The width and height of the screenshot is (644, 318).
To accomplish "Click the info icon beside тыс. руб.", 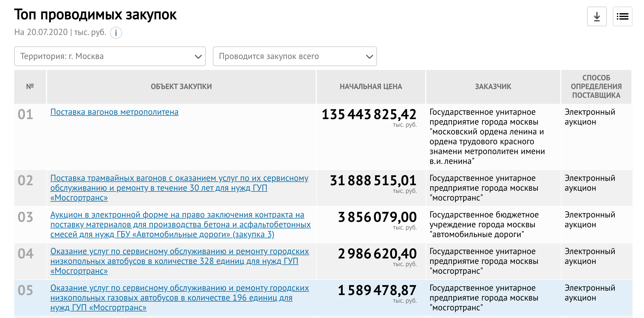I will click(116, 33).
